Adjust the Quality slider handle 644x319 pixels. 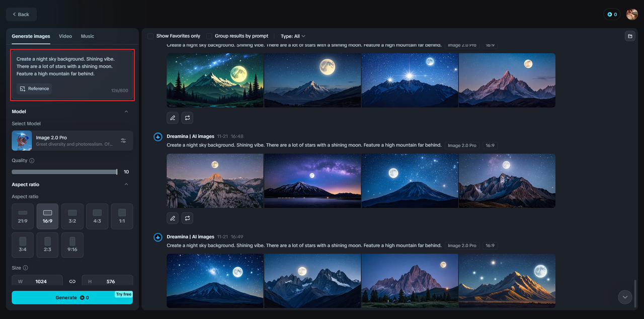click(x=117, y=172)
